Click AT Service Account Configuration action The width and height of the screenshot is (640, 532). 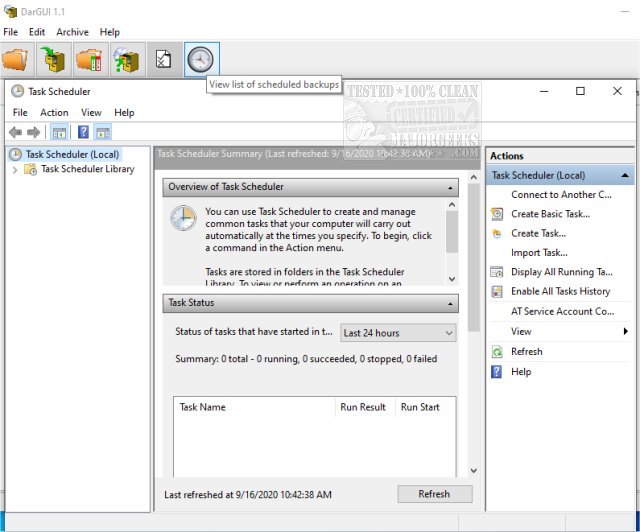(x=562, y=312)
